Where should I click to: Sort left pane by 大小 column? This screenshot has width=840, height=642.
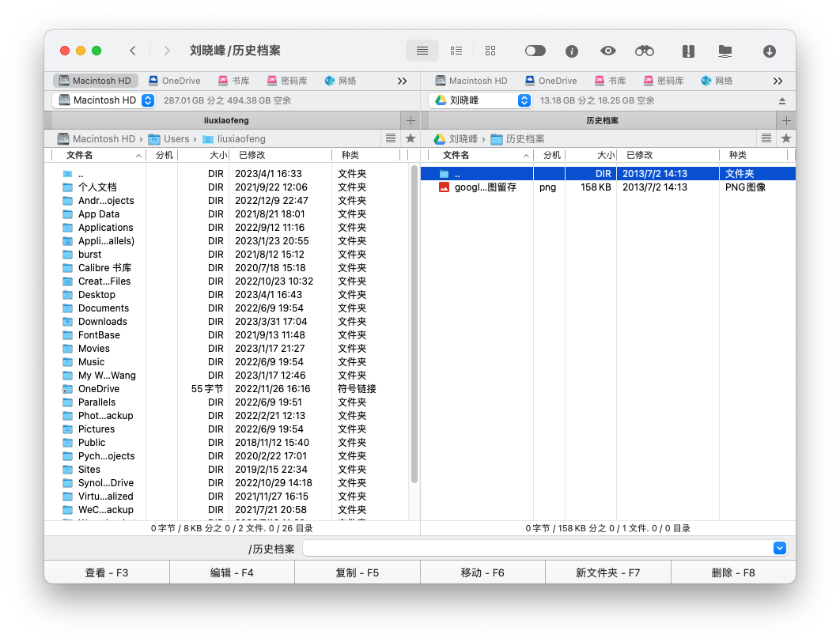(203, 155)
